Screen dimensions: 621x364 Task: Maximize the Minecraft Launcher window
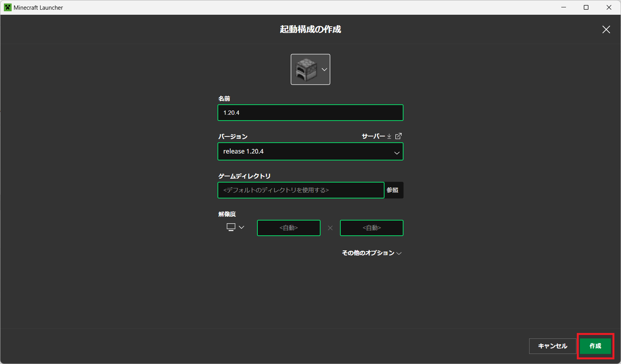[586, 7]
